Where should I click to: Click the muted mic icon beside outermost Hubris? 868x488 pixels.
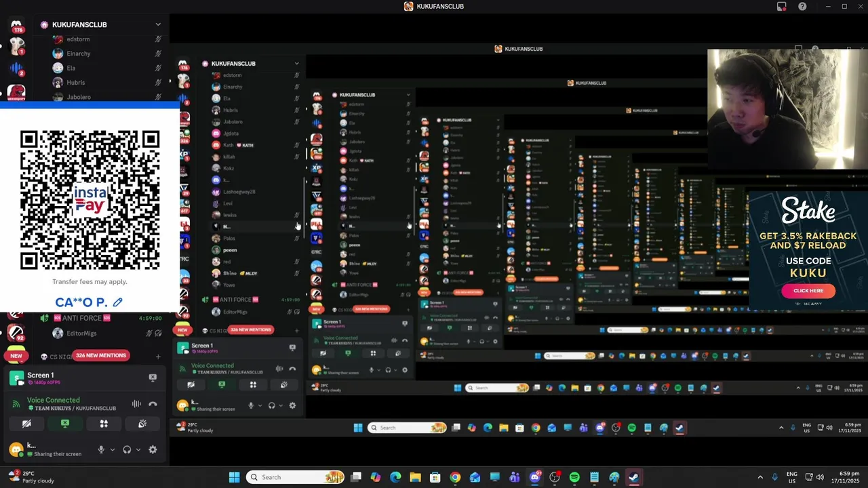click(158, 83)
